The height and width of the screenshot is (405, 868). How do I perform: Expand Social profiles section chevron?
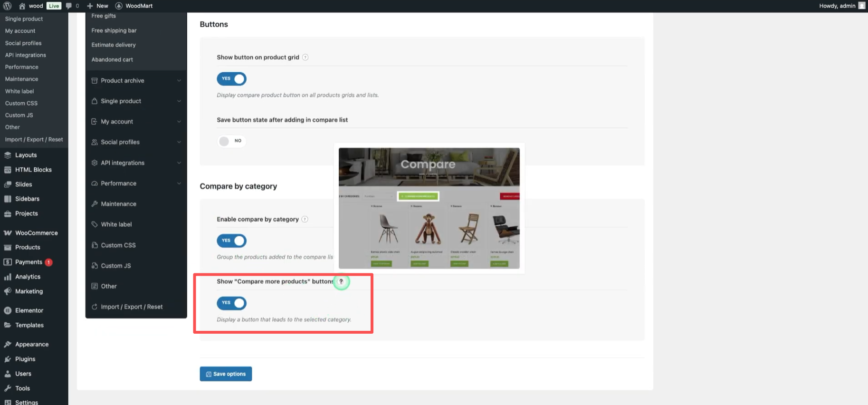click(179, 142)
